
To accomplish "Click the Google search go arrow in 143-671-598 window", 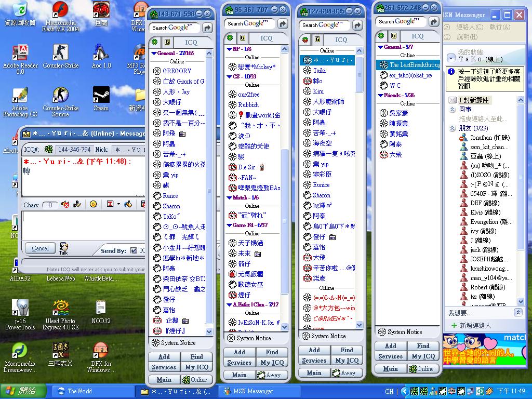I will pos(207,28).
